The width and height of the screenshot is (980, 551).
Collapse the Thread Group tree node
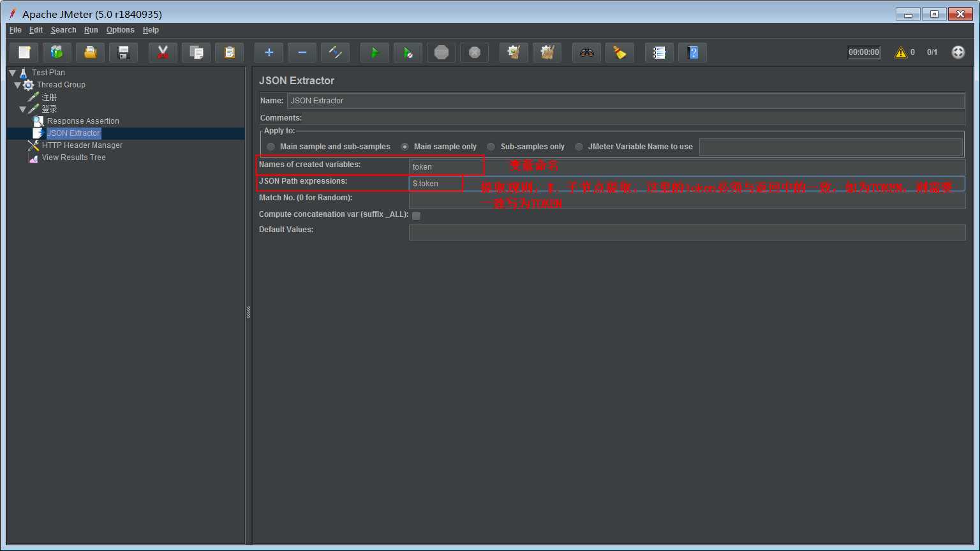pos(17,85)
